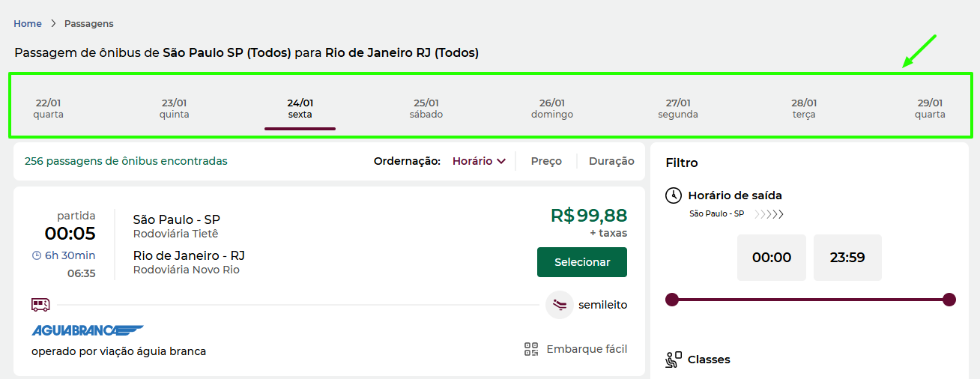Switch to the 23/01 quinta date tab
This screenshot has height=379, width=980.
point(174,109)
